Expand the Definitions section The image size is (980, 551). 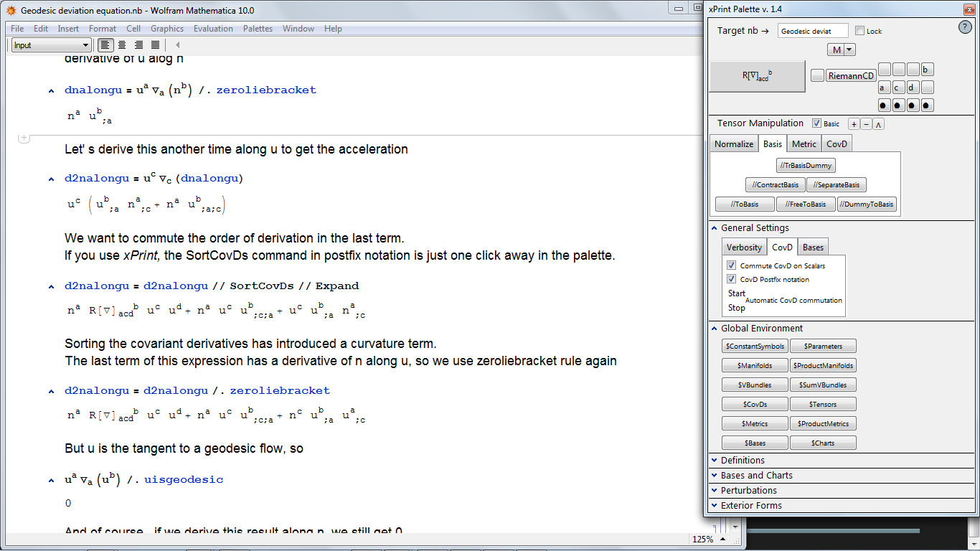pos(714,461)
